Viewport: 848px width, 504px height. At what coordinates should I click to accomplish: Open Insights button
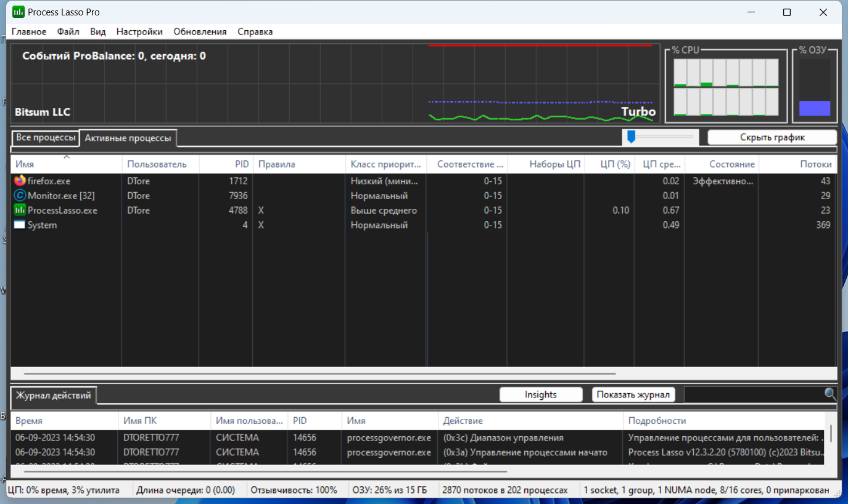(x=541, y=394)
